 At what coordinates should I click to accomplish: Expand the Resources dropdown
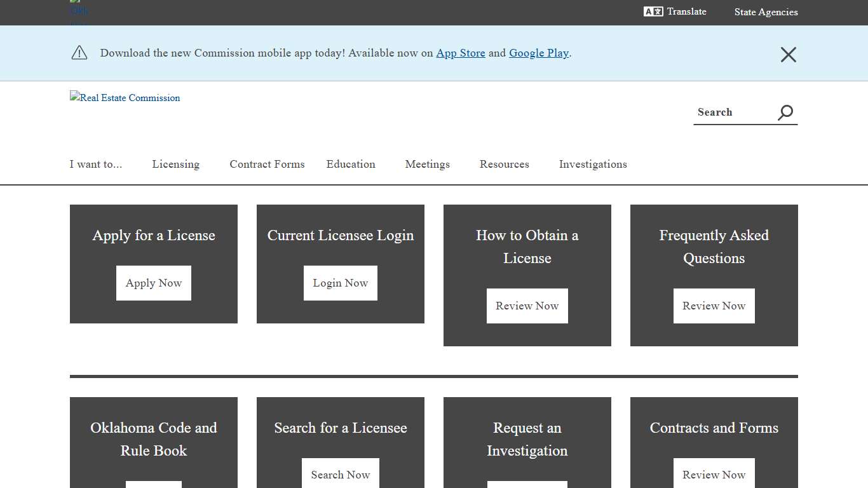tap(504, 164)
